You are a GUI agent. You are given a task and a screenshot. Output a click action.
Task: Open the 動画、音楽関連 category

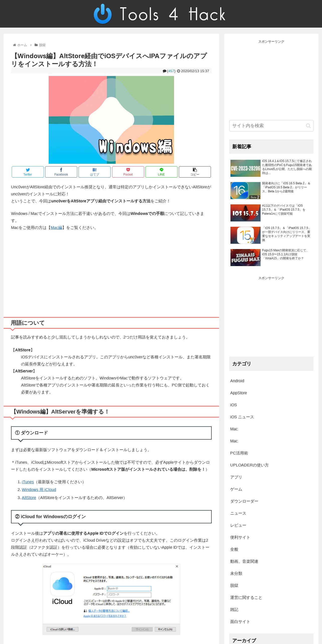click(x=244, y=561)
